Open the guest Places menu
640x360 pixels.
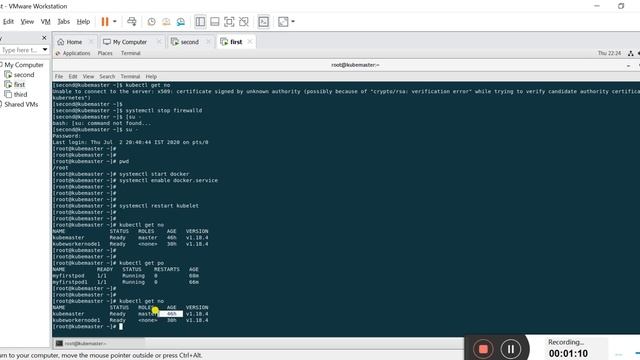[105, 53]
